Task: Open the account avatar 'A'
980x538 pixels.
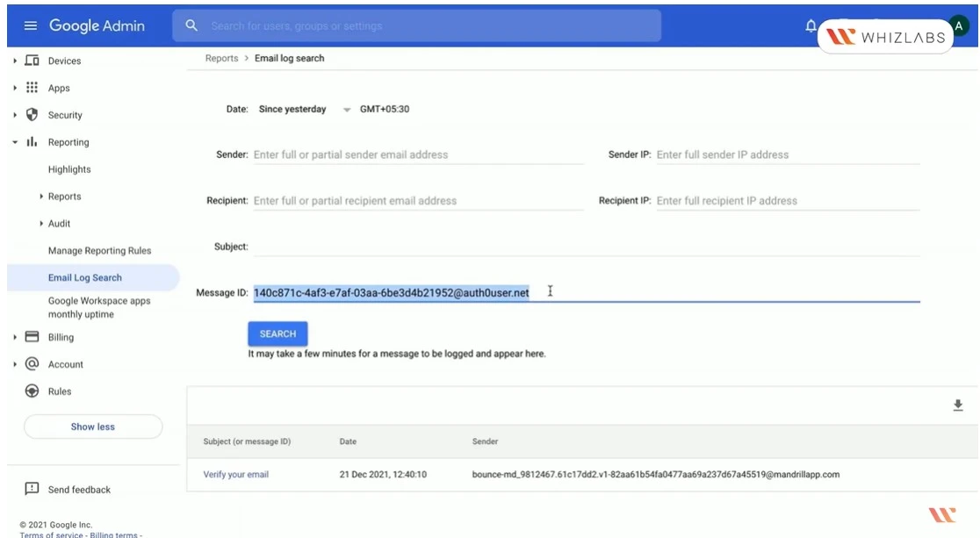Action: click(959, 25)
